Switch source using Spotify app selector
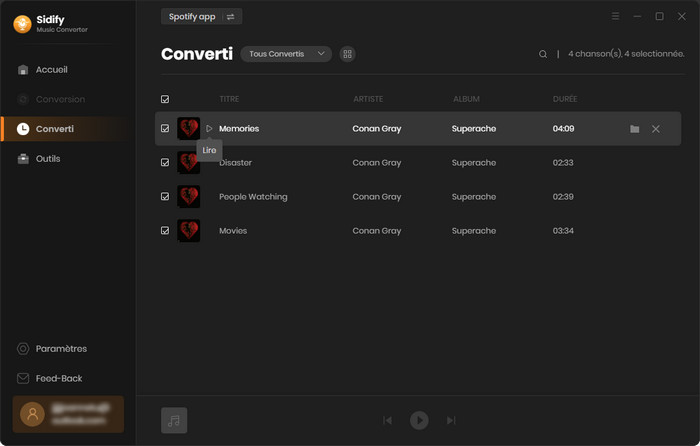This screenshot has width=700, height=446. [x=201, y=17]
